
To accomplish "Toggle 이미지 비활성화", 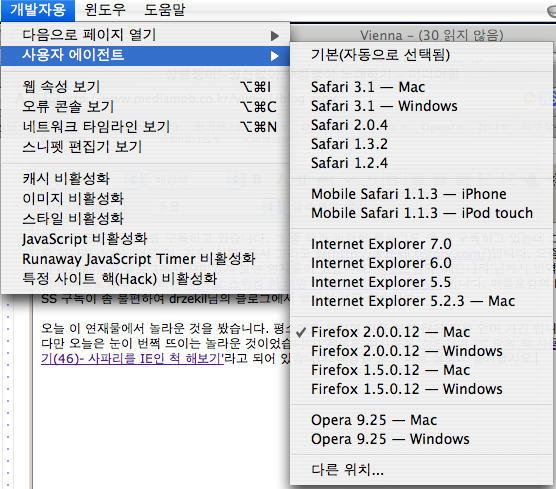I will 145,198.
